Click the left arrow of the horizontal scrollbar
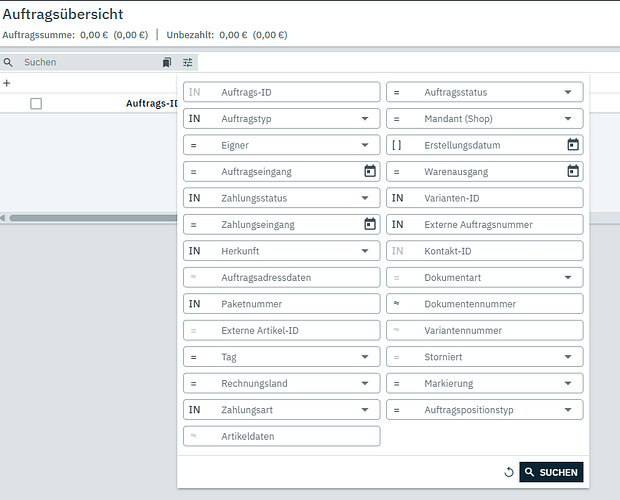The image size is (620, 500). (x=3, y=218)
